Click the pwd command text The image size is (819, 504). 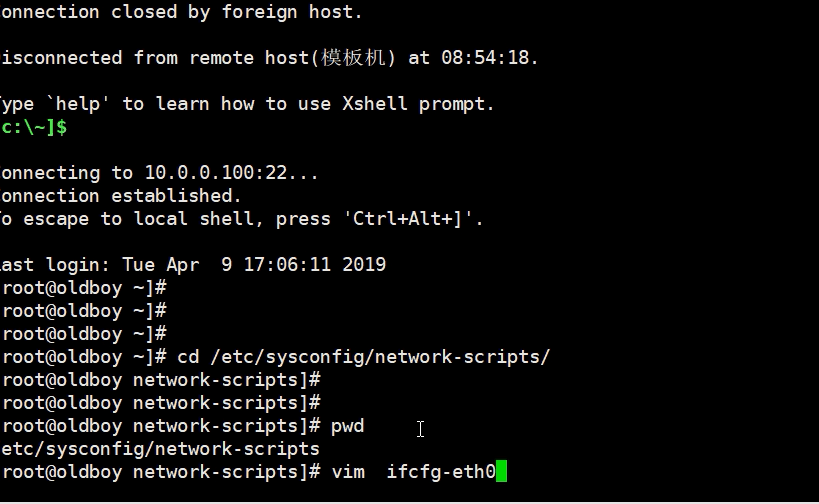click(347, 427)
